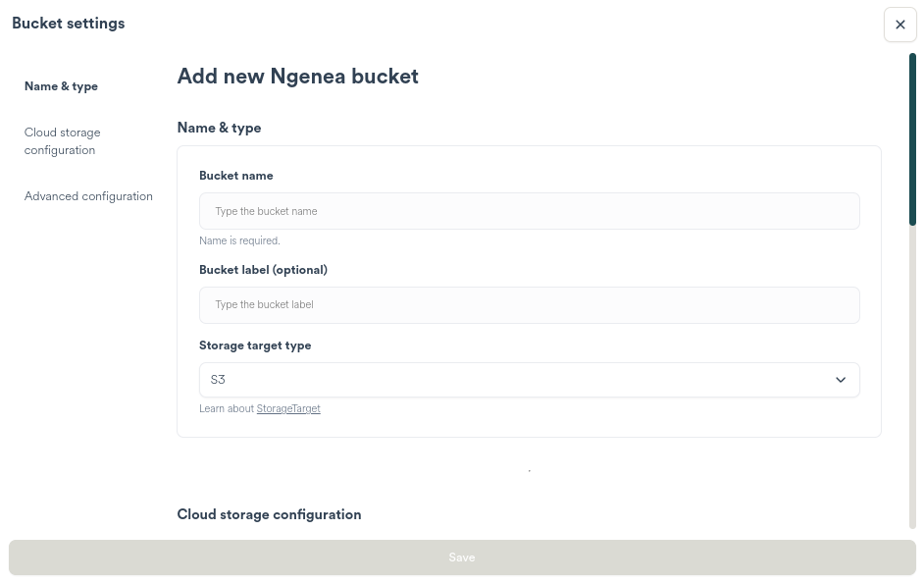Image resolution: width=924 pixels, height=584 pixels.
Task: Click the 'Name is required' validation message
Action: click(x=239, y=240)
